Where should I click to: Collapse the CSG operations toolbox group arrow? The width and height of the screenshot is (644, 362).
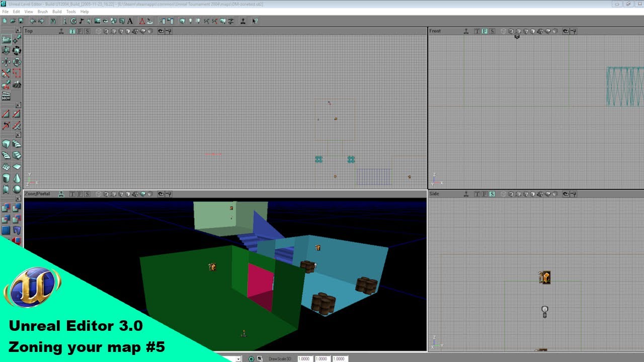[18, 198]
